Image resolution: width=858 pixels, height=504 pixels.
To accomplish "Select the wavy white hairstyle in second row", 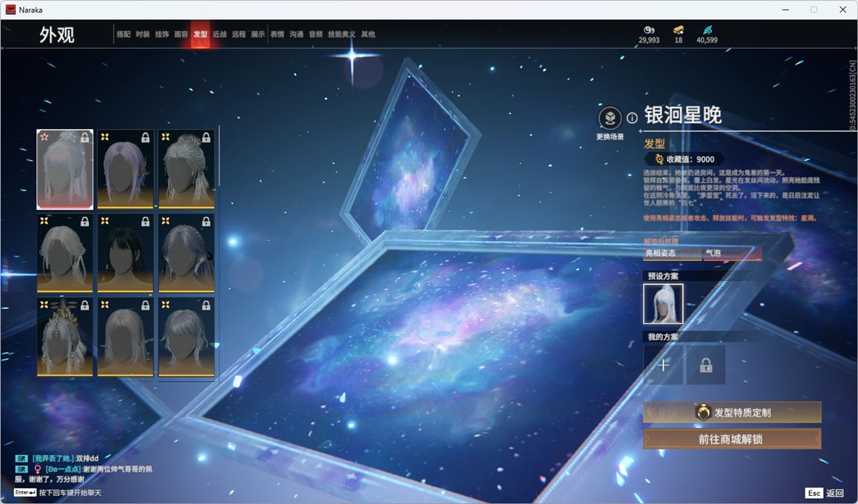I will pos(65,253).
